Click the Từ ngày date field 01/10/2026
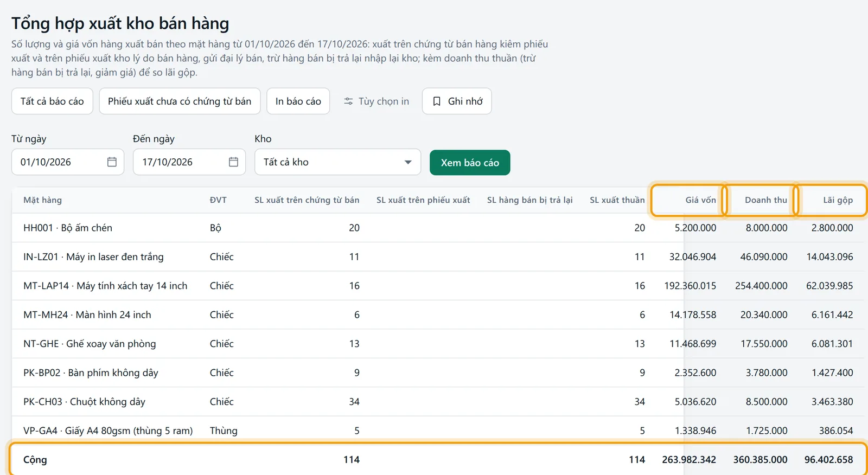 pyautogui.click(x=68, y=162)
